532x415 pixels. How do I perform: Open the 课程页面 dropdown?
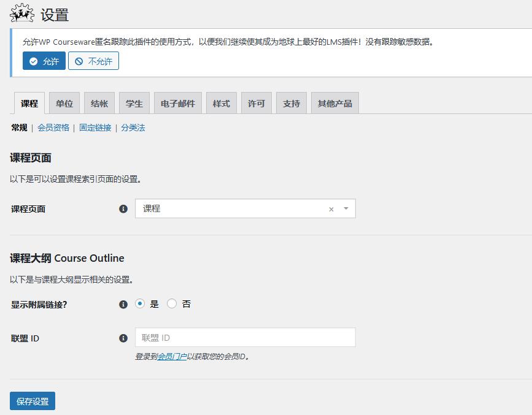pos(233,208)
